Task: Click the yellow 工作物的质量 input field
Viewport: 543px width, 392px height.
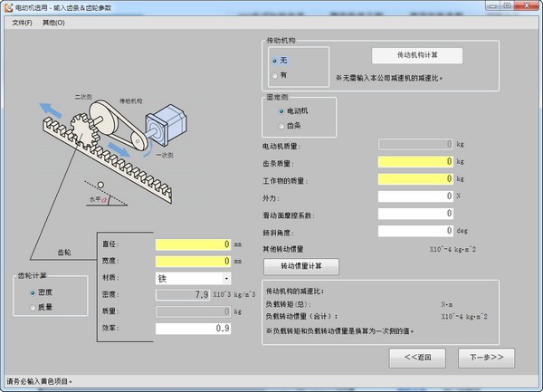Action: (415, 179)
